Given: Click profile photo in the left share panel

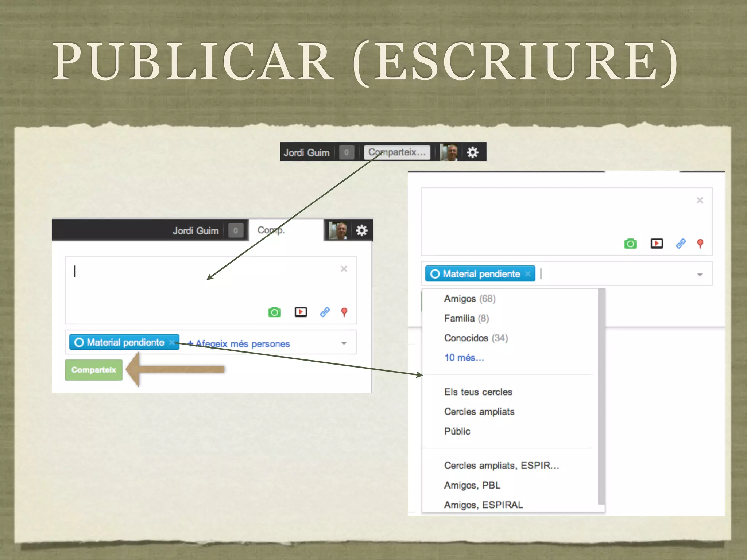Looking at the screenshot, I should [338, 230].
